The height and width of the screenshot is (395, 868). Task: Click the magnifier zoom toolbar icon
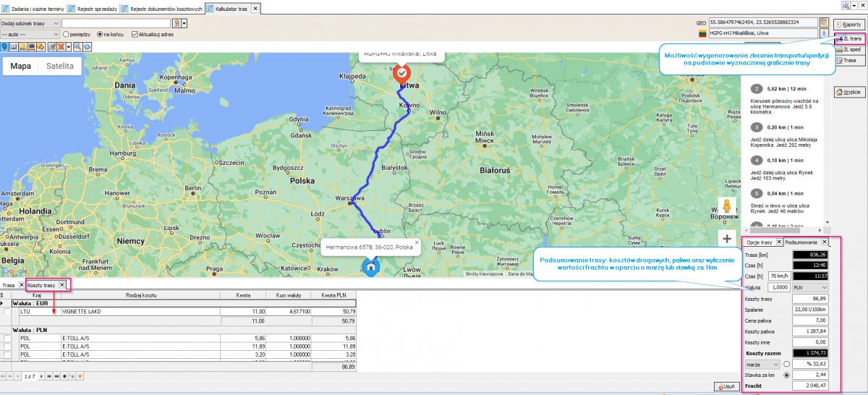coord(78,47)
